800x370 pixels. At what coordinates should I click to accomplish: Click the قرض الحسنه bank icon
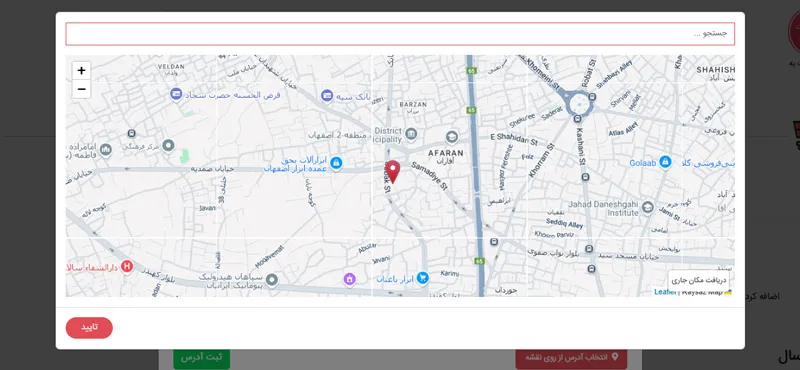(176, 94)
